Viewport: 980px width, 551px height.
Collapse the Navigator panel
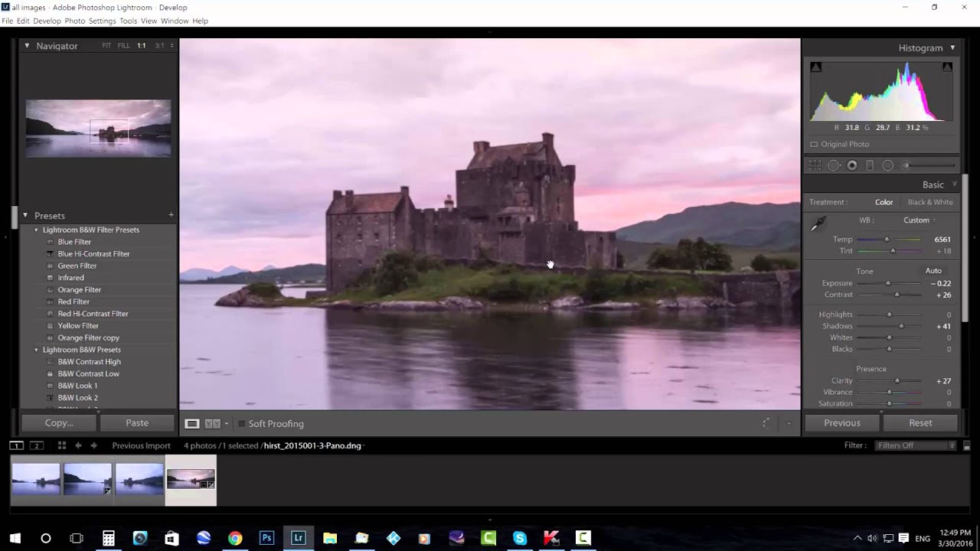tap(27, 46)
